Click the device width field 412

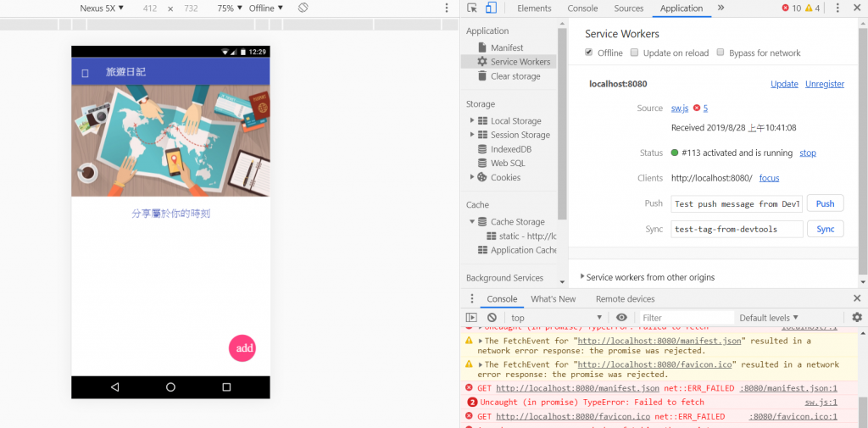[x=149, y=8]
